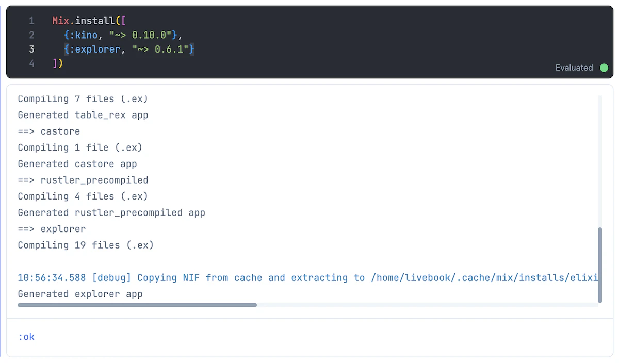Click the horizontal scrollbar thumb in output
Image resolution: width=619 pixels, height=364 pixels.
pyautogui.click(x=137, y=305)
